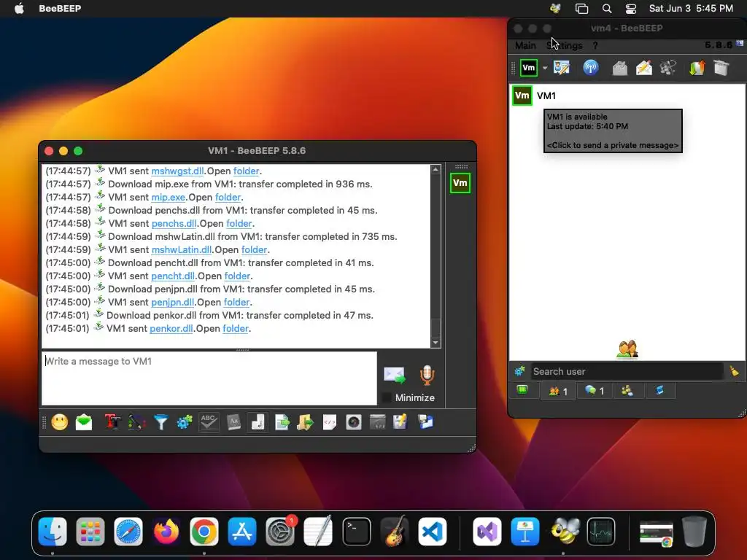Click the two users icon above Search user
747x560 pixels.
[x=627, y=349]
